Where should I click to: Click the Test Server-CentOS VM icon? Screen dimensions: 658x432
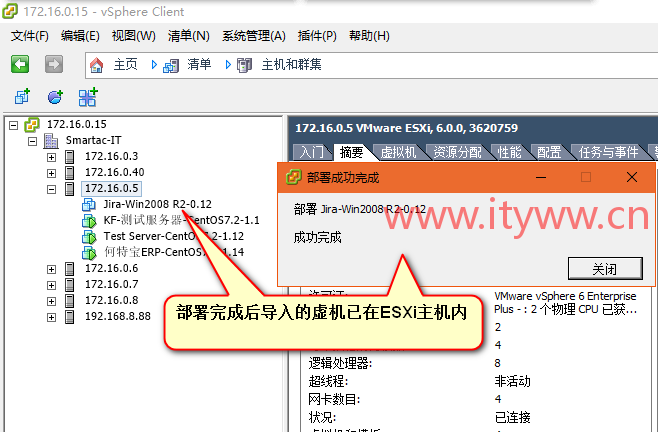(x=89, y=236)
